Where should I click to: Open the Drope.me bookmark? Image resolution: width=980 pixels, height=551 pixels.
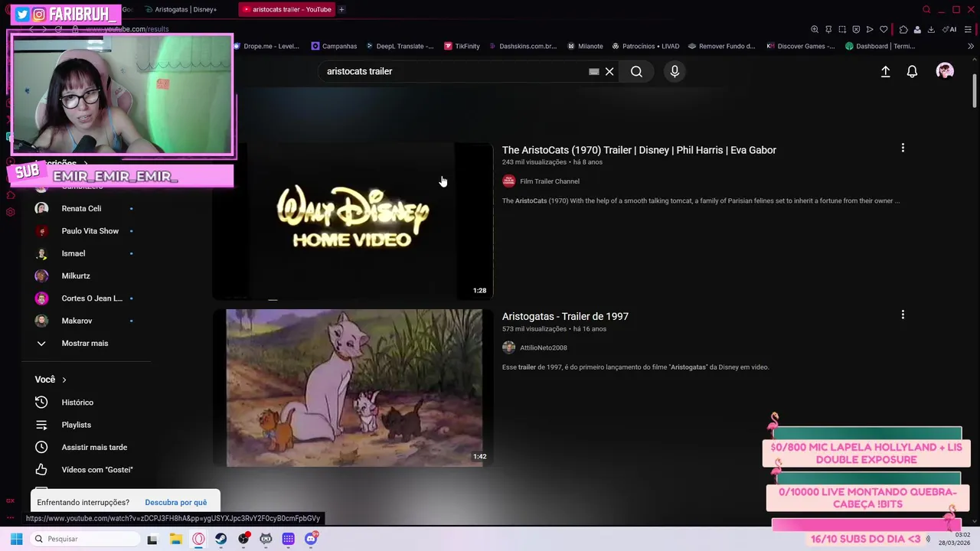[x=266, y=46]
